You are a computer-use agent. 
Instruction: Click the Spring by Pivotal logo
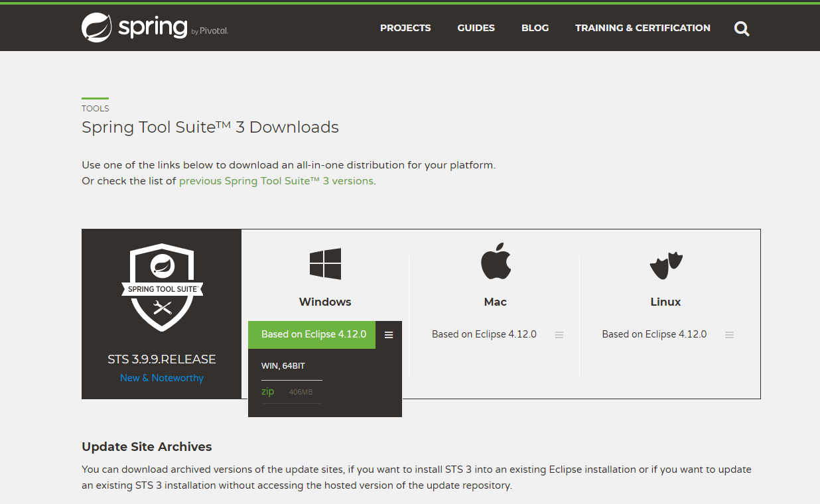coord(155,28)
